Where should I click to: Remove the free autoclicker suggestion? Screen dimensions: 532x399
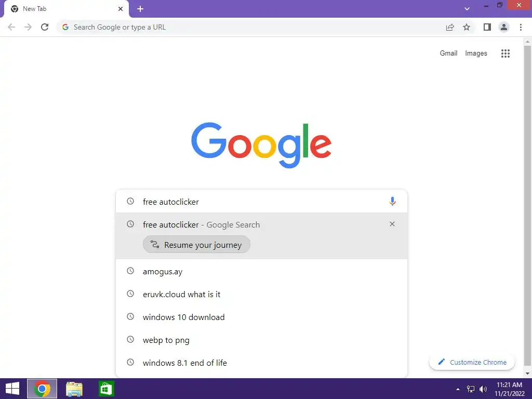[x=392, y=224]
